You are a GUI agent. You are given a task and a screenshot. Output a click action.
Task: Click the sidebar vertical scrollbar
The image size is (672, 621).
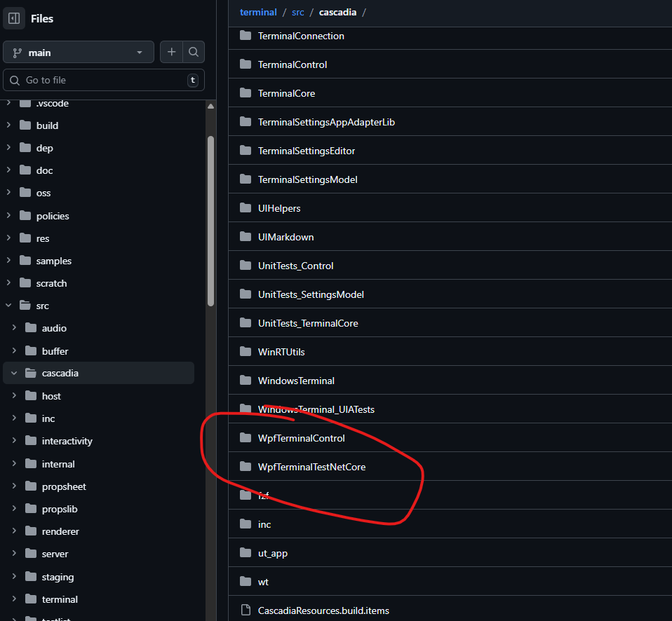210,221
